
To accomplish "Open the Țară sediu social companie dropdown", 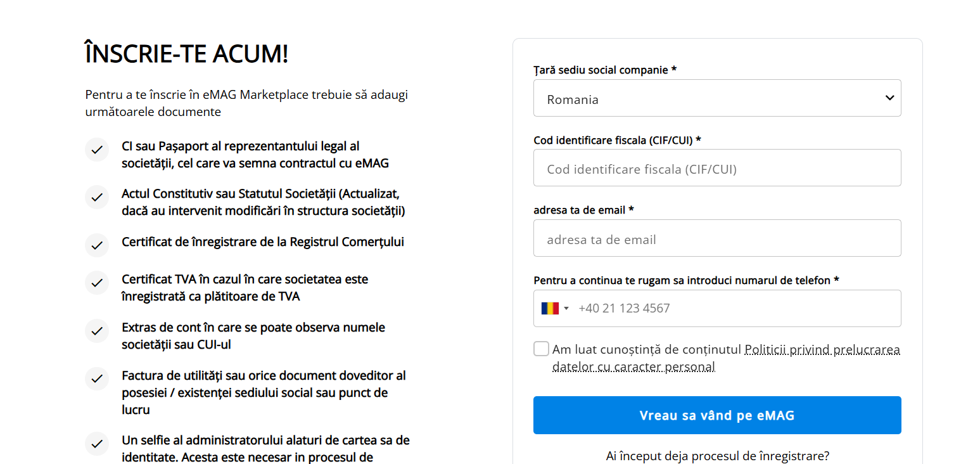I will tap(717, 98).
